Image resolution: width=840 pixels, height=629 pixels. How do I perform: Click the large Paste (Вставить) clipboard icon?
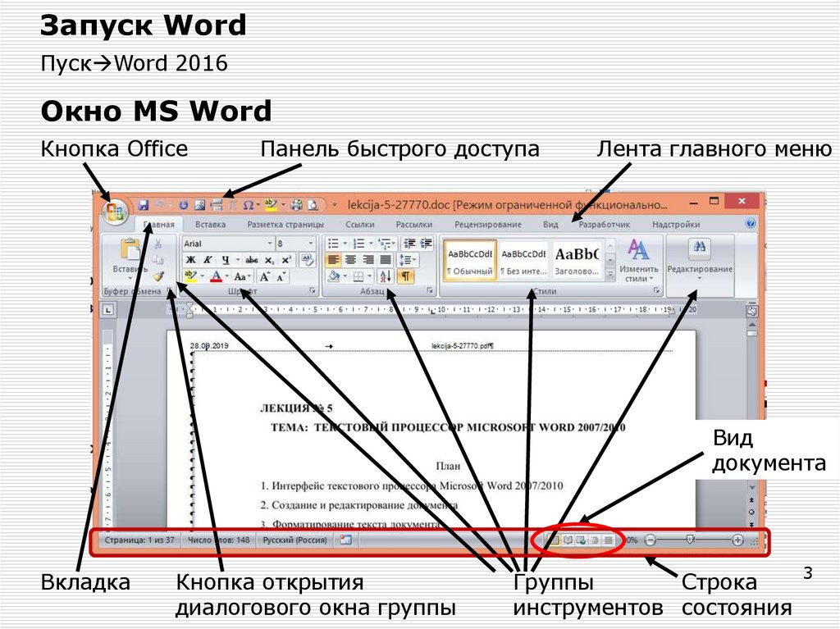pyautogui.click(x=130, y=250)
